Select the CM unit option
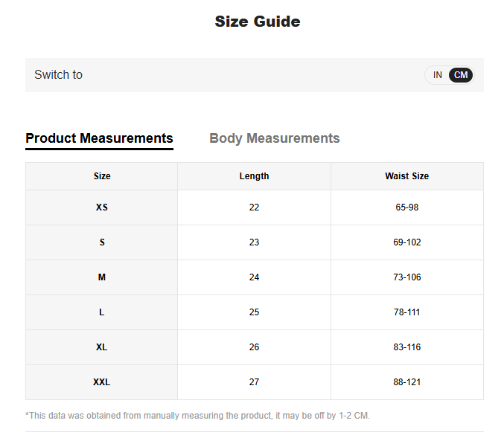The height and width of the screenshot is (438, 504). [461, 75]
